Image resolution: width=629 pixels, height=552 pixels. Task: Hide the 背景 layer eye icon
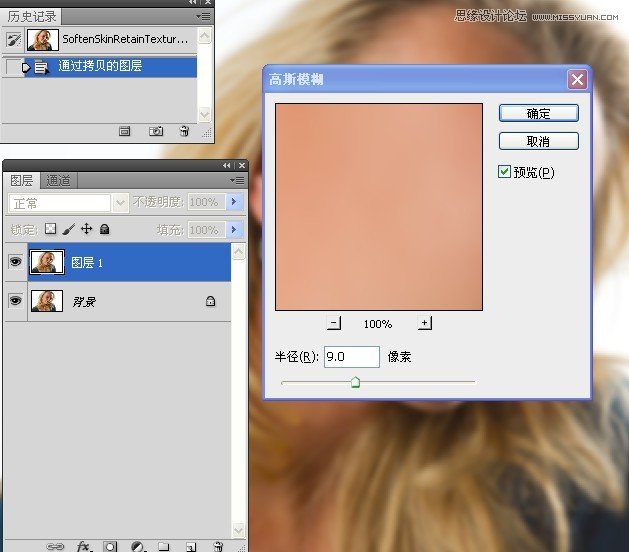coord(15,300)
